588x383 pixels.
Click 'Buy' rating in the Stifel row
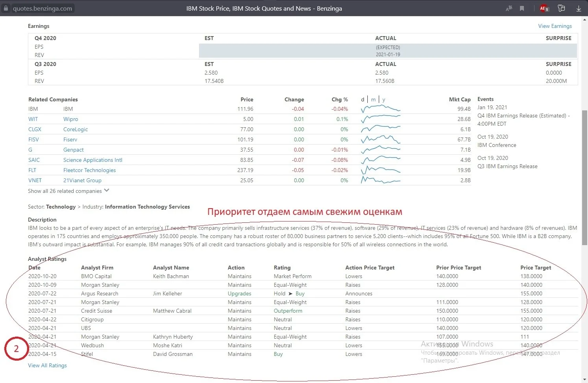(x=278, y=354)
